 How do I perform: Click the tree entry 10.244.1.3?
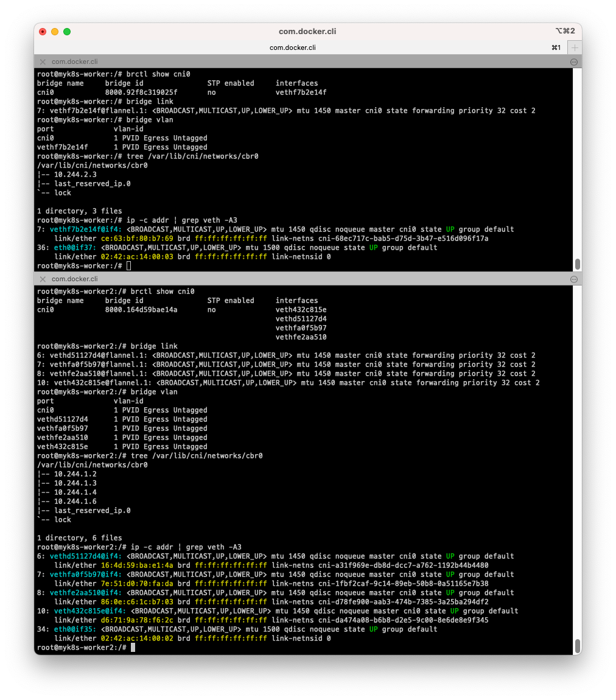pyautogui.click(x=75, y=483)
